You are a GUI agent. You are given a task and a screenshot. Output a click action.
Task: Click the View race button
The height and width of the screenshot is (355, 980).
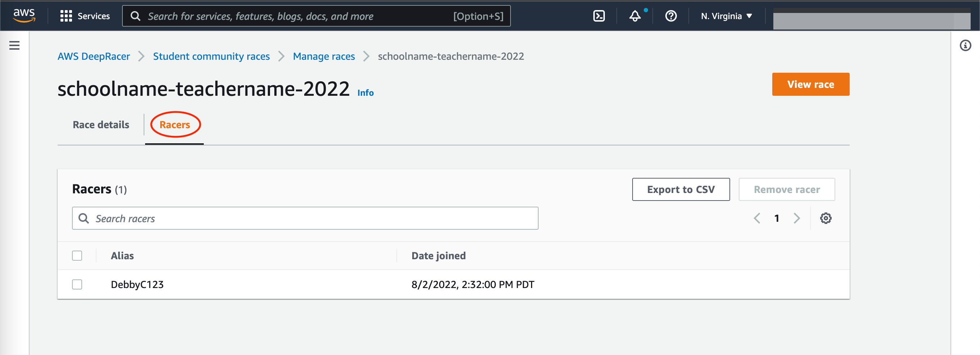tap(810, 85)
